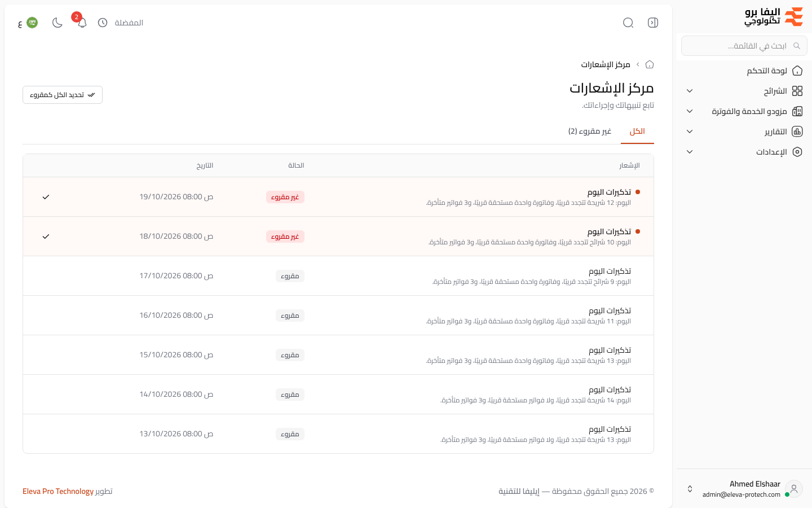Switch to the غير مقروء (2) tab
The width and height of the screenshot is (812, 508).
[590, 132]
